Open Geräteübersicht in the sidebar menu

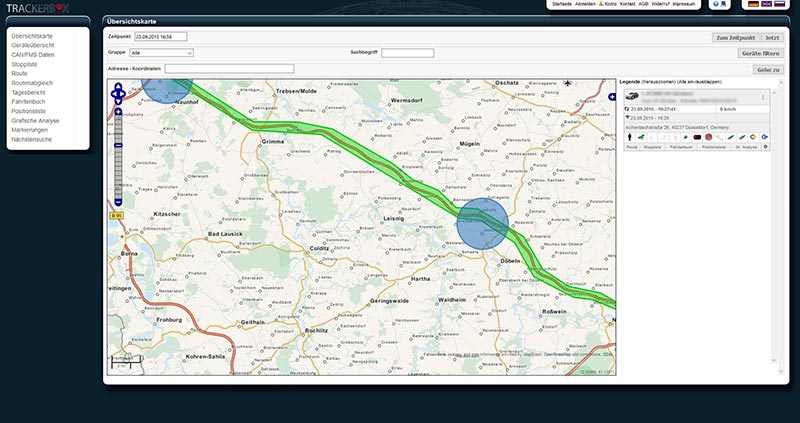point(33,45)
